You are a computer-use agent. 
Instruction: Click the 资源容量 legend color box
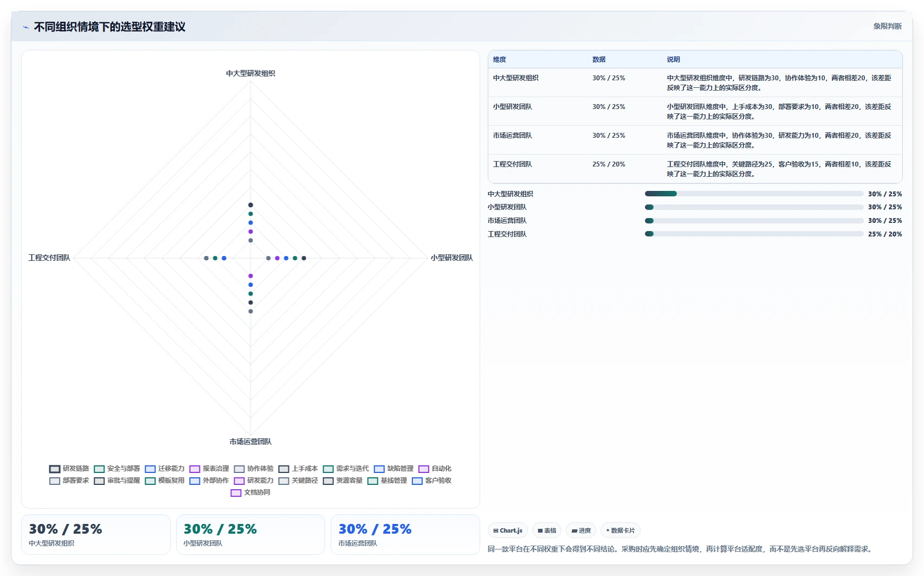[x=328, y=481]
